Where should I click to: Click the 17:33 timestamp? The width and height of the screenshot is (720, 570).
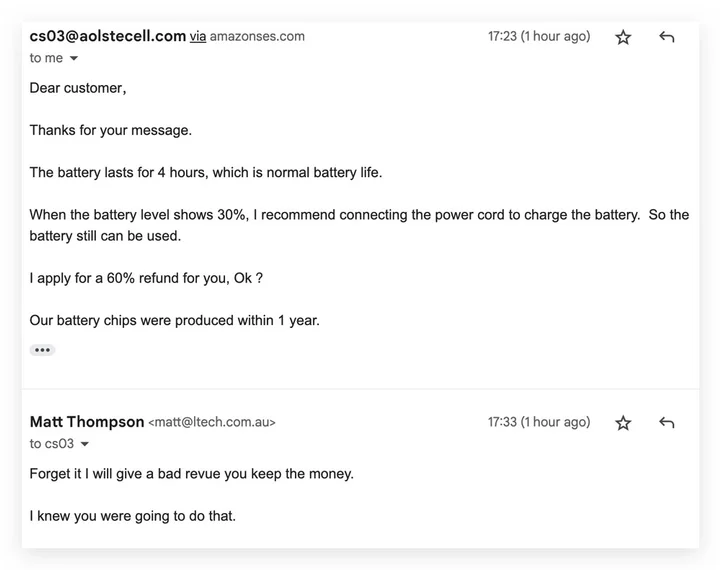pyautogui.click(x=539, y=422)
